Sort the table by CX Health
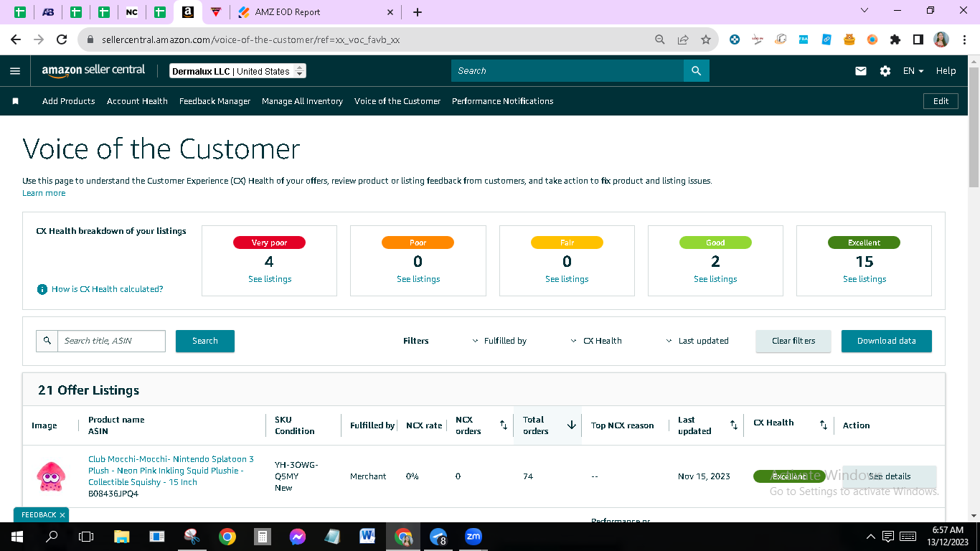The width and height of the screenshot is (980, 551). [824, 425]
